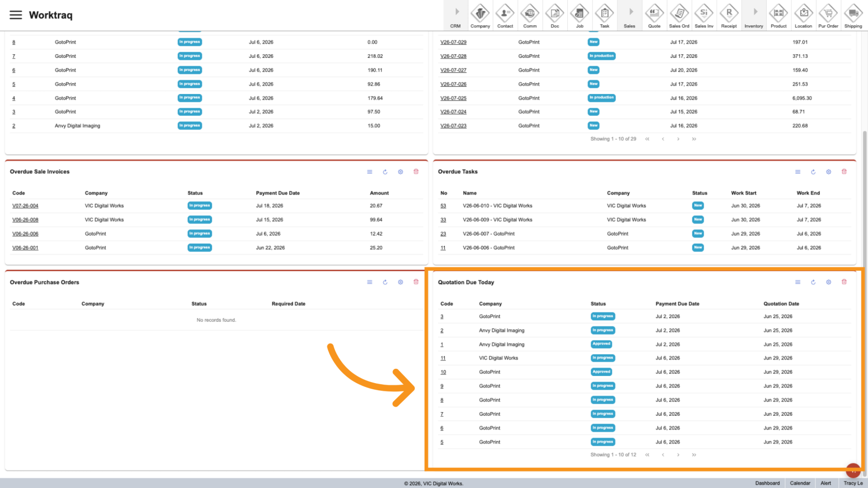Click the red floating button at bottom-right
The image size is (868, 488).
[x=853, y=470]
